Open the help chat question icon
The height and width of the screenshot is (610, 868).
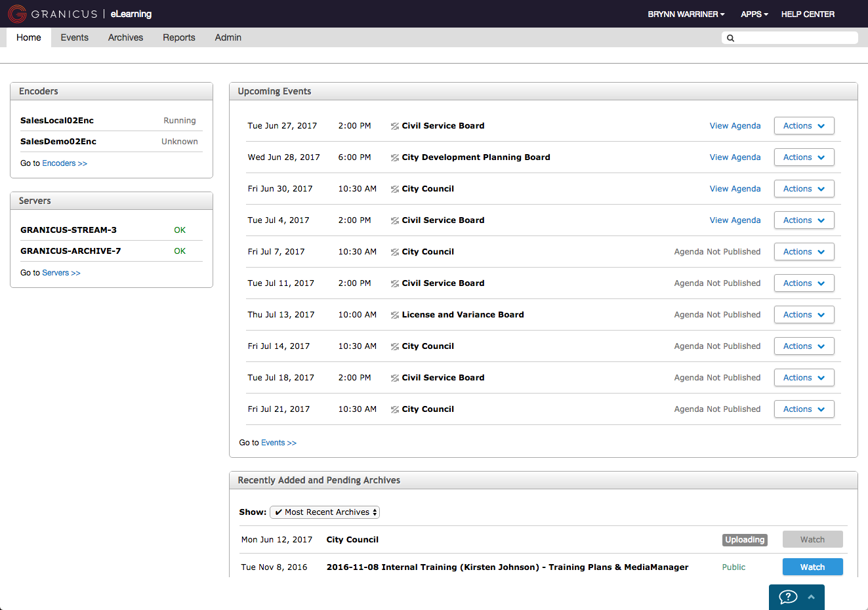787,597
